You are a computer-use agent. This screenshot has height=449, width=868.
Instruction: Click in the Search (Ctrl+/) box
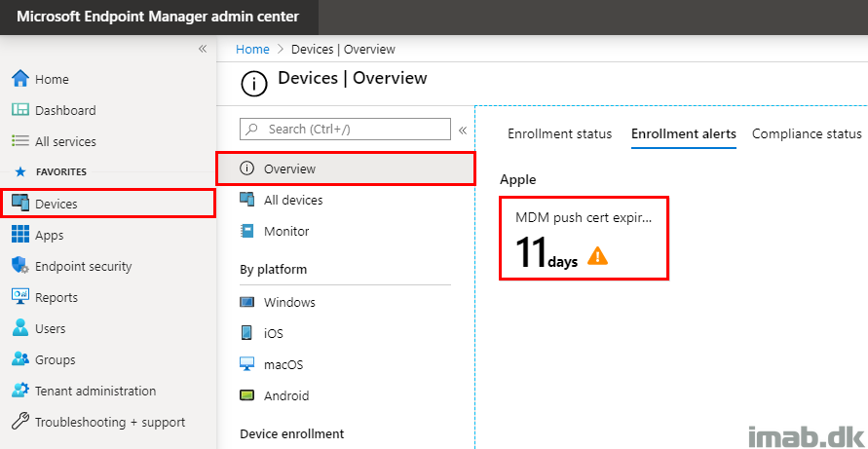(x=345, y=129)
